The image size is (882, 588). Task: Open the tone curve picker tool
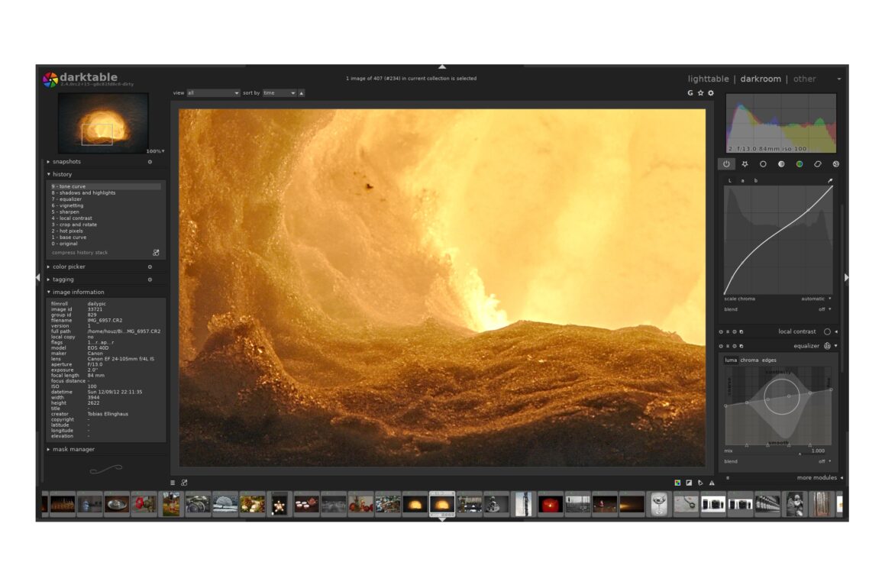pyautogui.click(x=830, y=181)
